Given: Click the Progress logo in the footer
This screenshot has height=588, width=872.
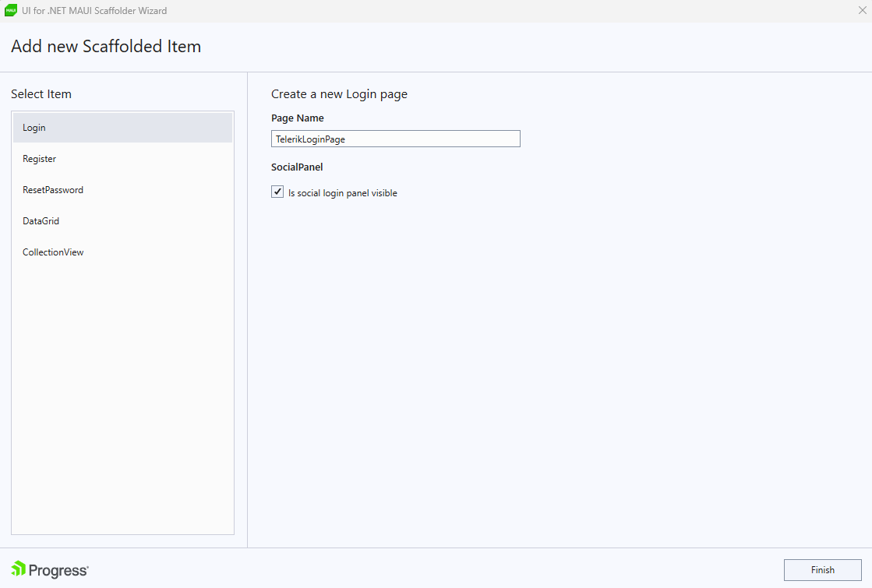Looking at the screenshot, I should tap(49, 569).
